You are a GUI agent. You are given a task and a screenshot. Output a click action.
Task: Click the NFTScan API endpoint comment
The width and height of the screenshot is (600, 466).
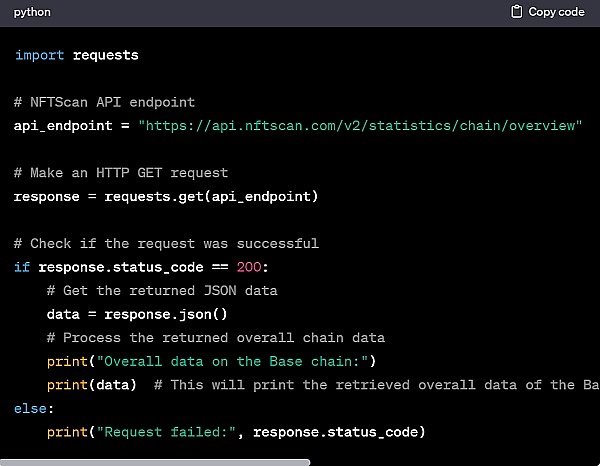(105, 102)
